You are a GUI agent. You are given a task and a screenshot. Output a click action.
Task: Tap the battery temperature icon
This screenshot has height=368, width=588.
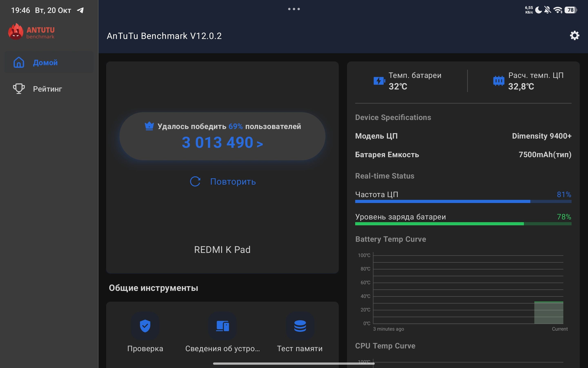click(x=379, y=81)
